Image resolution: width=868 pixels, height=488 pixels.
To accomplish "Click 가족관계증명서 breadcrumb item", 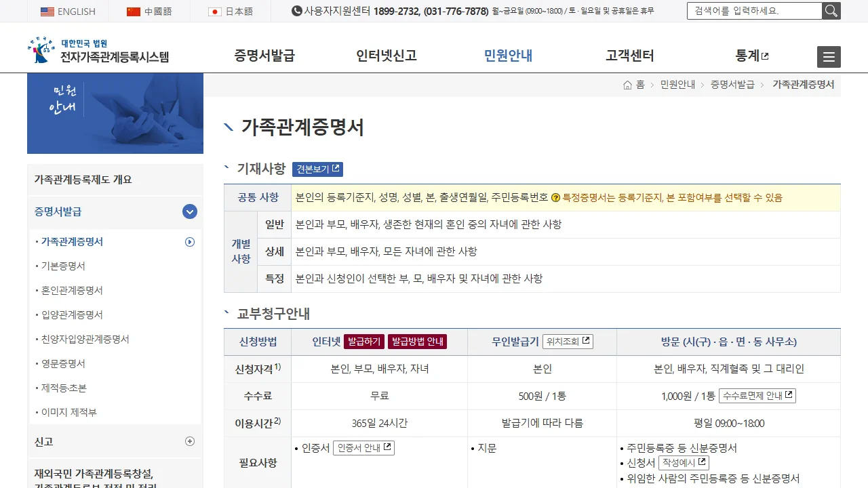I will point(804,85).
